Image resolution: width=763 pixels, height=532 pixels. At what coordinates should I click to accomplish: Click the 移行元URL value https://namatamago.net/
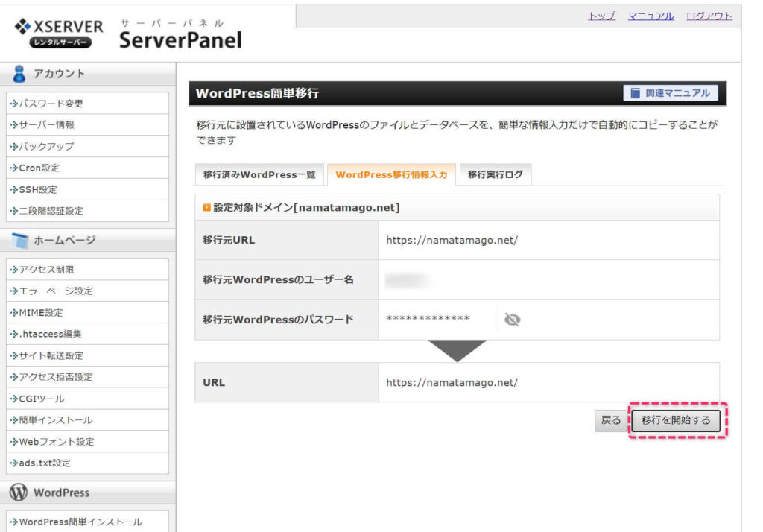[452, 240]
